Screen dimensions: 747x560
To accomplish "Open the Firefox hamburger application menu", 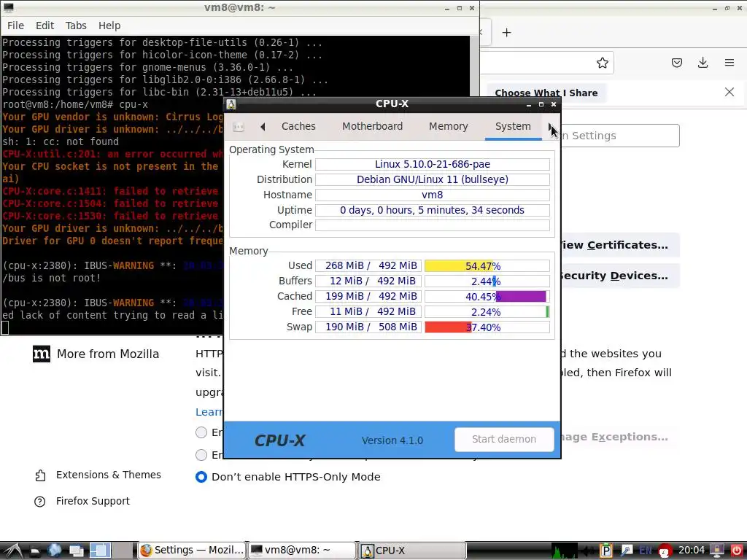I will (x=729, y=63).
